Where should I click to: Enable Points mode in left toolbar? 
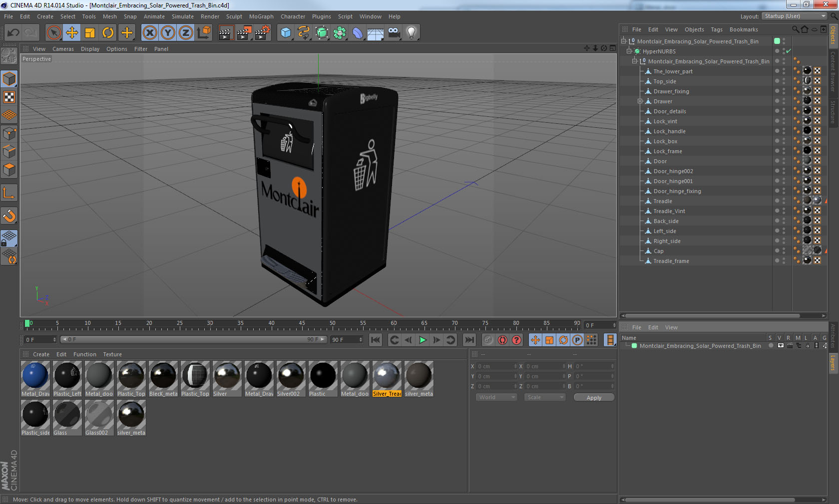pyautogui.click(x=9, y=133)
